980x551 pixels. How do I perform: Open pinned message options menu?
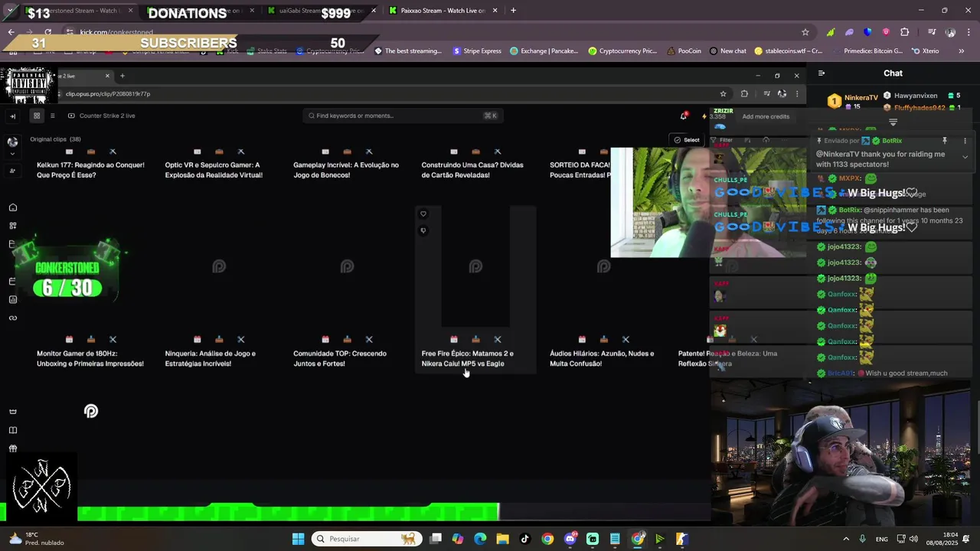click(965, 141)
